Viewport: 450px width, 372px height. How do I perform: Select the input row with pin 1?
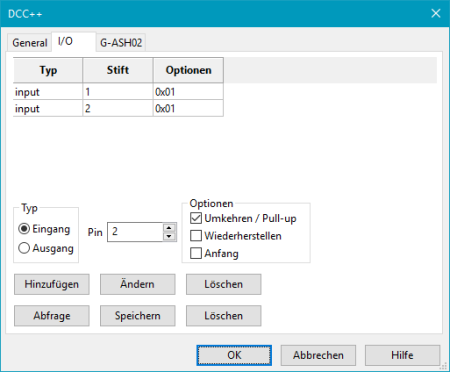(x=118, y=92)
